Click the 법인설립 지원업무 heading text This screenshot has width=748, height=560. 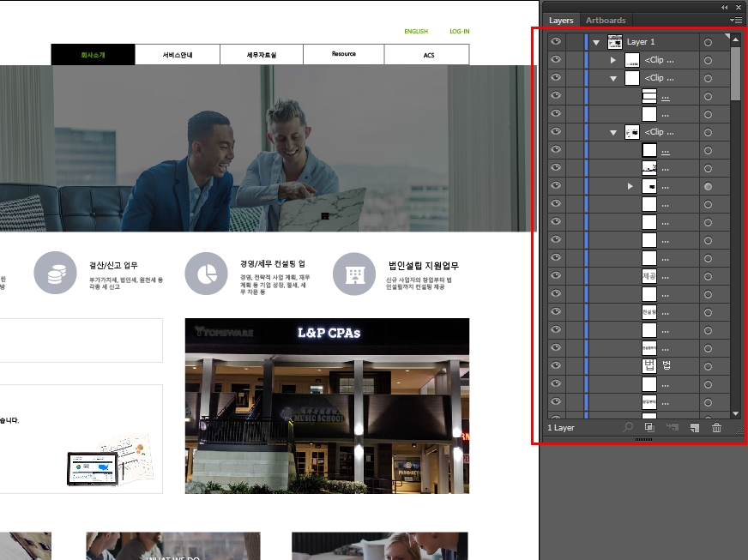click(423, 266)
